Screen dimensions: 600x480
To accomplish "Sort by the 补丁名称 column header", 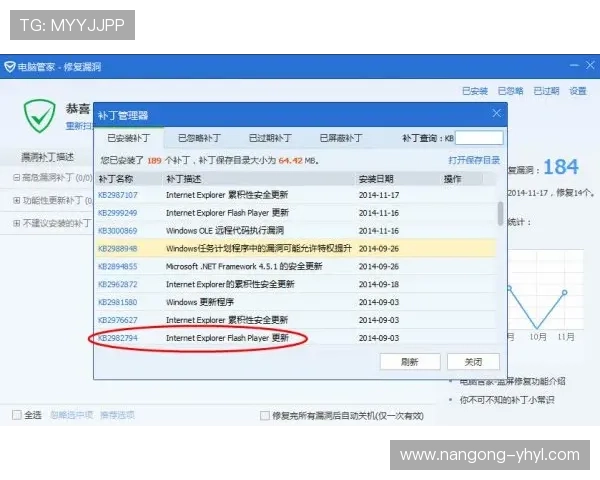I will (116, 179).
